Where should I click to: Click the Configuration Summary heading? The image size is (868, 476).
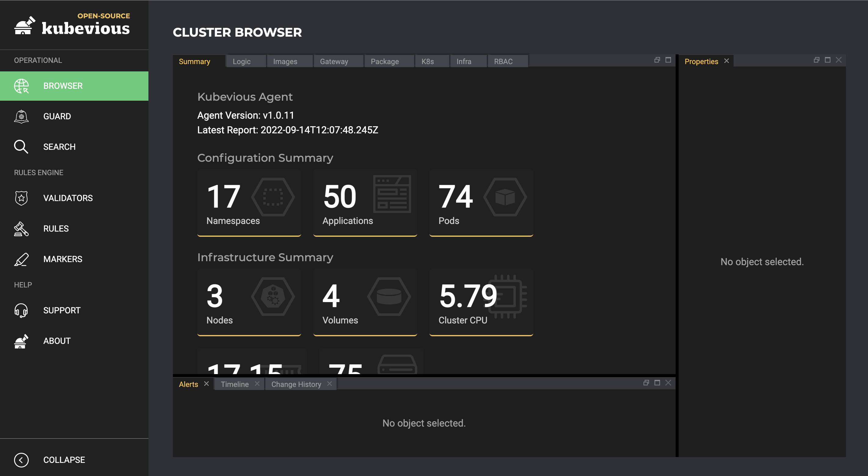(265, 158)
